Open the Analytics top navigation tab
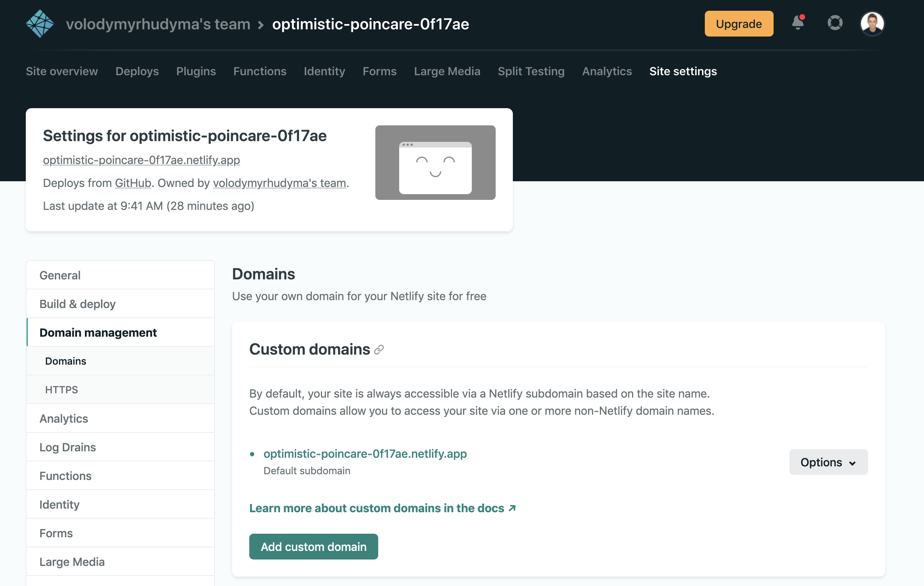Viewport: 924px width, 586px height. (607, 71)
